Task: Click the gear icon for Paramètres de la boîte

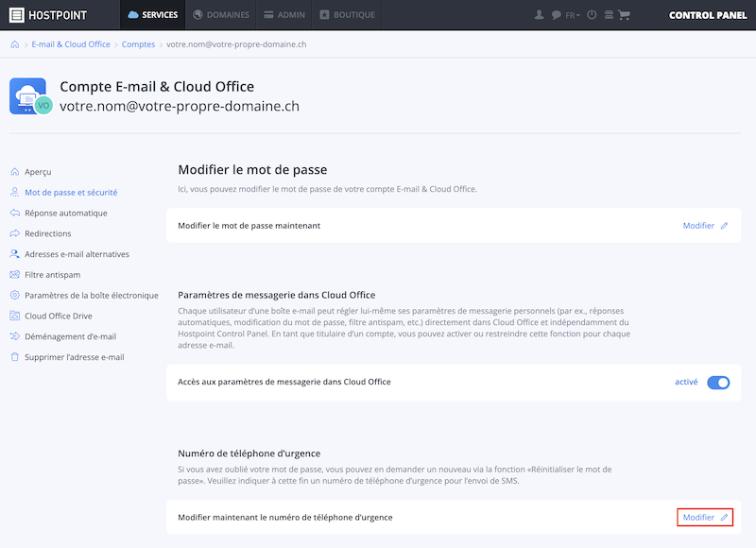Action: (x=15, y=295)
